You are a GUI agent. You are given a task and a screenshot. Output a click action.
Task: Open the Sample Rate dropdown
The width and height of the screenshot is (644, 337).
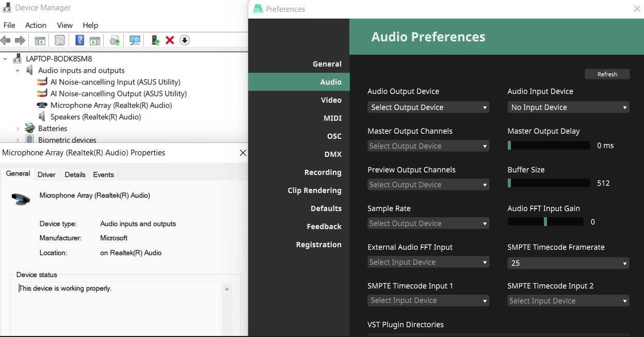(x=428, y=223)
